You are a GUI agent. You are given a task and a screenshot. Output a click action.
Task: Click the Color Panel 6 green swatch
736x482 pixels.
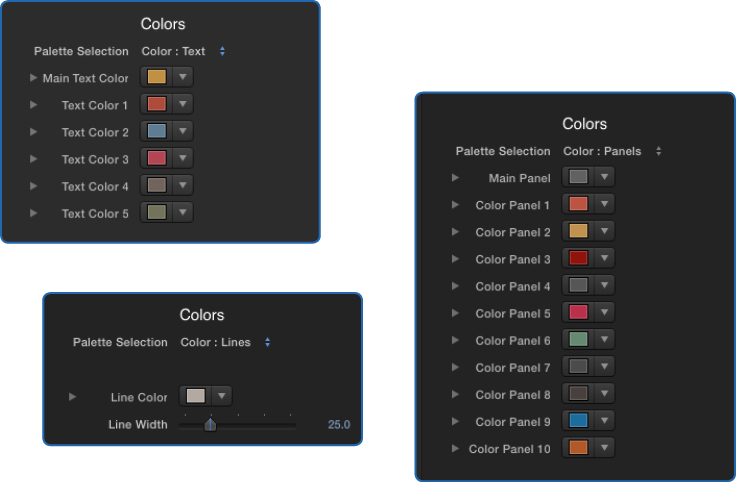[x=578, y=339]
